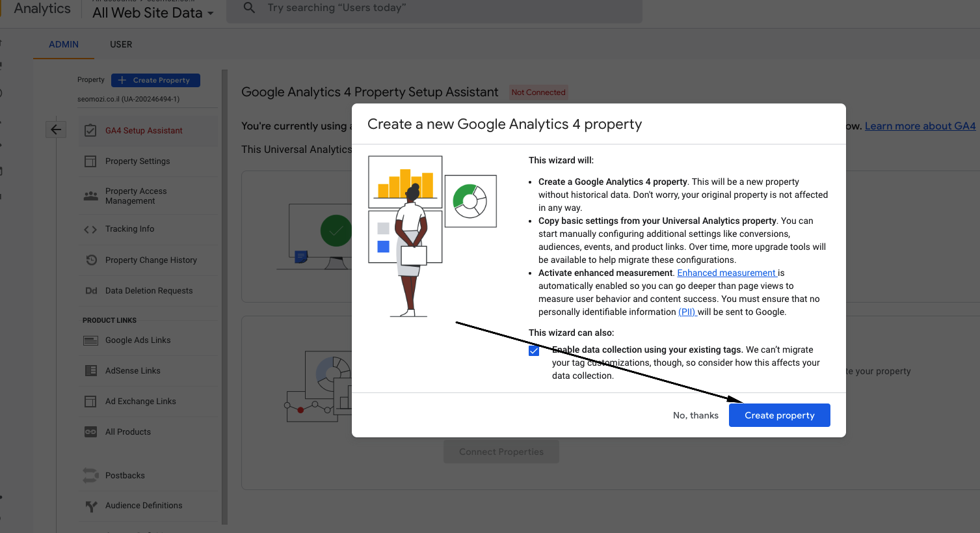Click the Create property button in dialog

tap(779, 415)
